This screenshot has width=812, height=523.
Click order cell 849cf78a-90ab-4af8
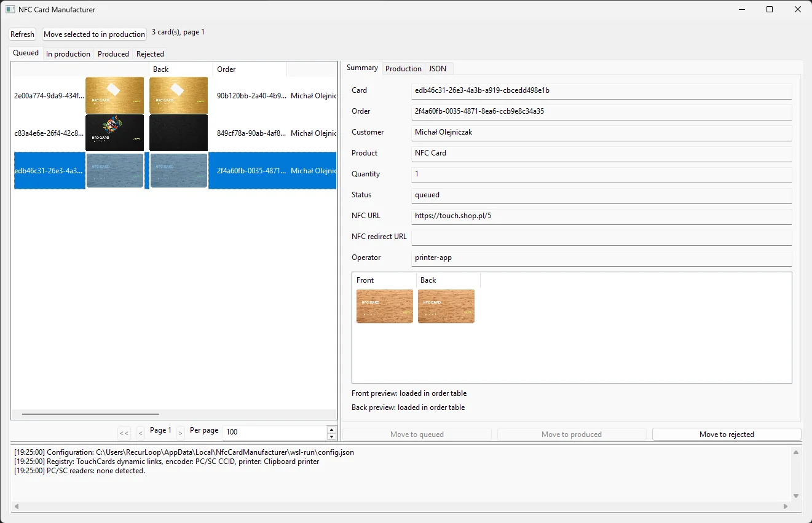(251, 133)
